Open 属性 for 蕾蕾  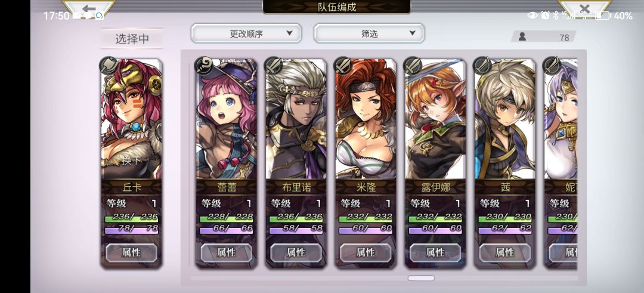pos(227,253)
